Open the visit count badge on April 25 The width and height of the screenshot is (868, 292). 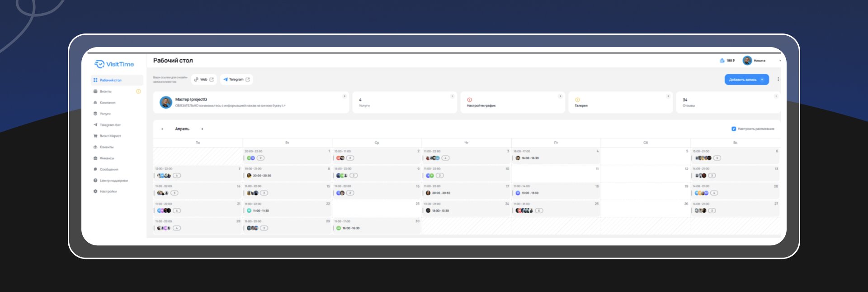point(539,211)
